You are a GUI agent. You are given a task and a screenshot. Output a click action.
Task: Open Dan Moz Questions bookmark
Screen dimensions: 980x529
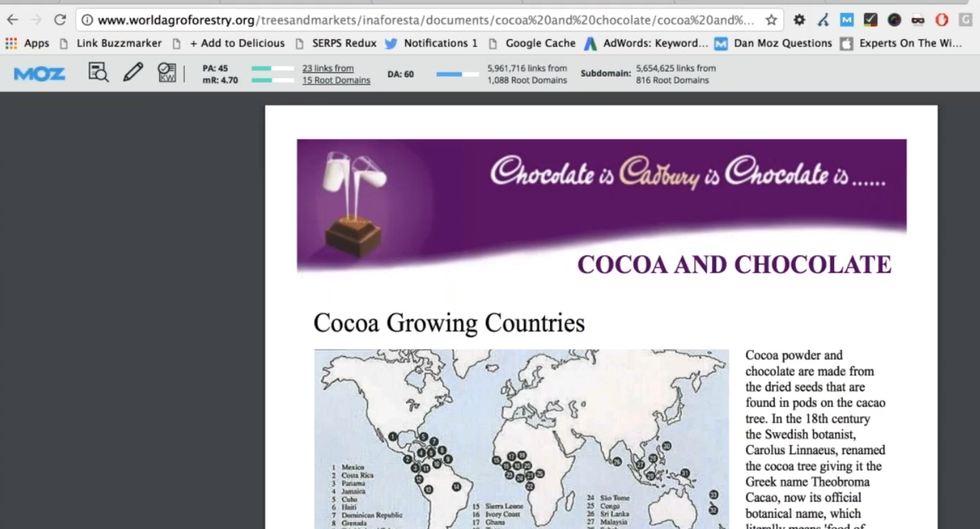click(773, 43)
